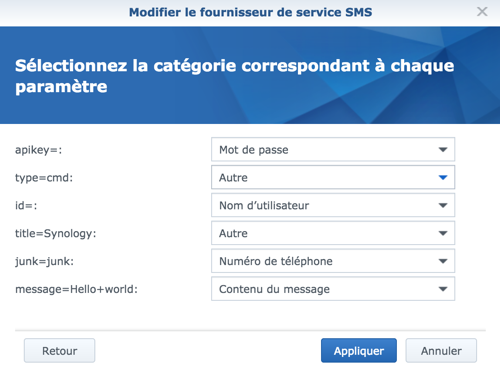Click the arrow icon of apikey dropdown
This screenshot has height=369, width=500.
pyautogui.click(x=443, y=150)
